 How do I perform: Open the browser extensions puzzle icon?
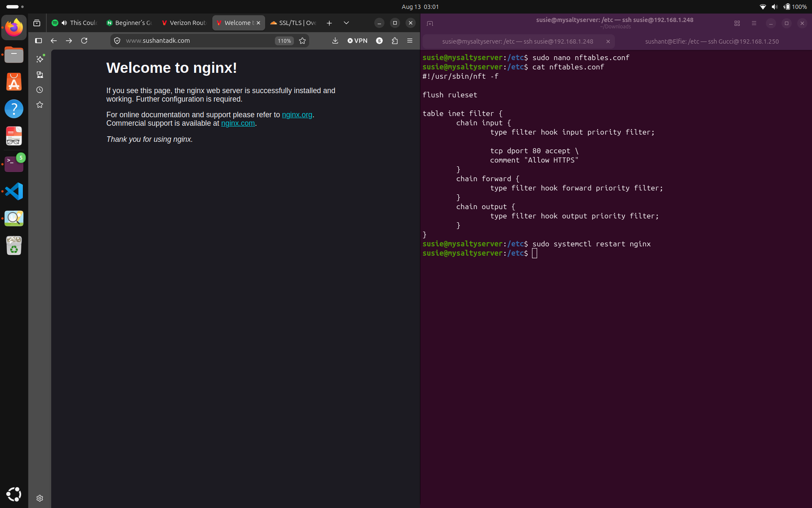tap(395, 41)
